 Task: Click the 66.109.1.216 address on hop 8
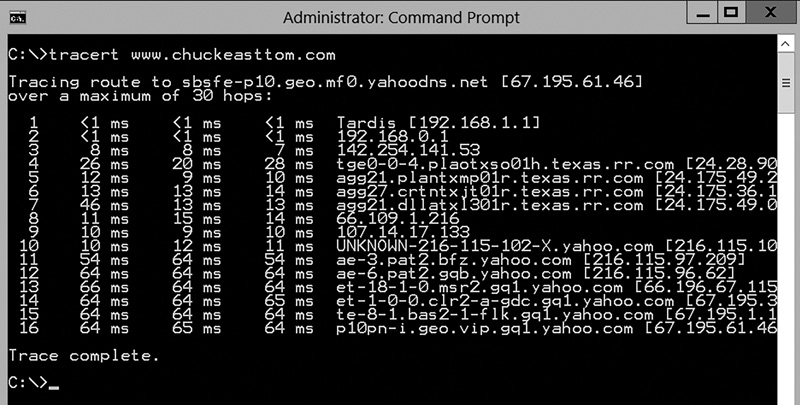click(x=394, y=218)
